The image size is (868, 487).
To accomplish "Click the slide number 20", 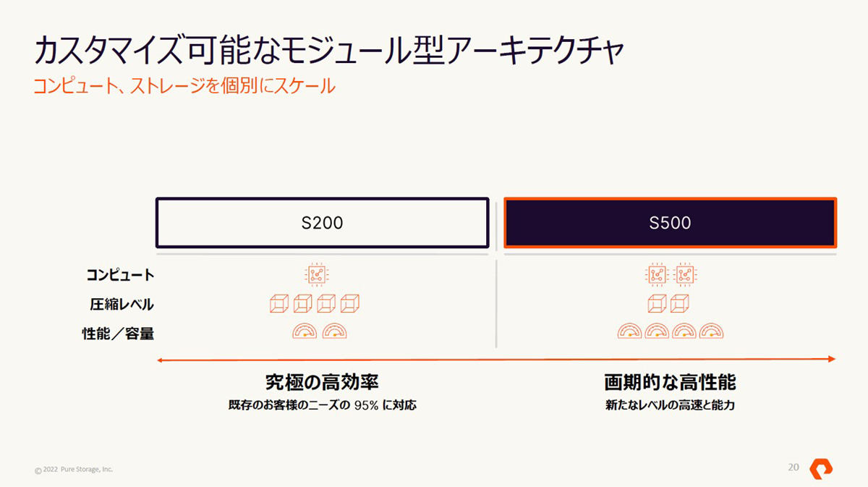I will point(793,467).
